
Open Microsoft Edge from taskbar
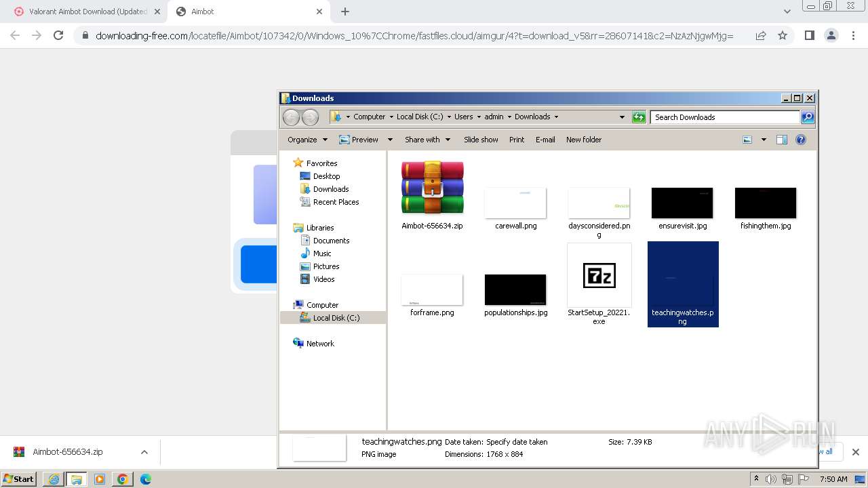pos(146,479)
